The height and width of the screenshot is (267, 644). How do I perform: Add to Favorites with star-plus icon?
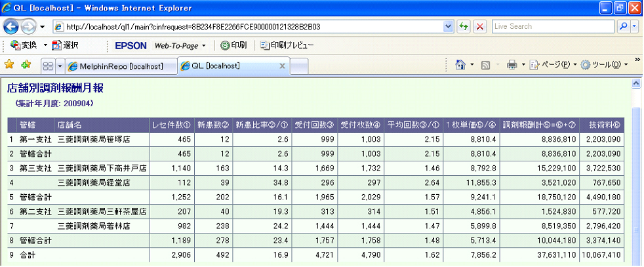26,64
